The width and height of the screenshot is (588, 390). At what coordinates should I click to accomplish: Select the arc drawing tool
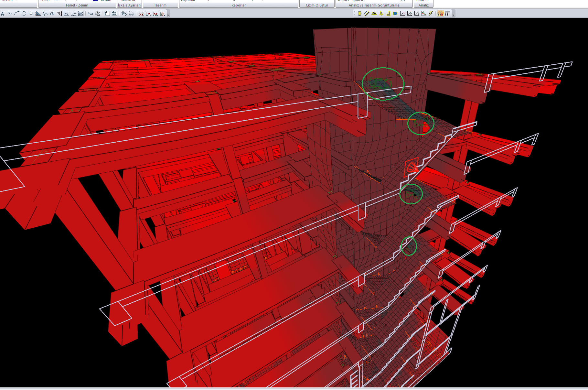(x=17, y=14)
